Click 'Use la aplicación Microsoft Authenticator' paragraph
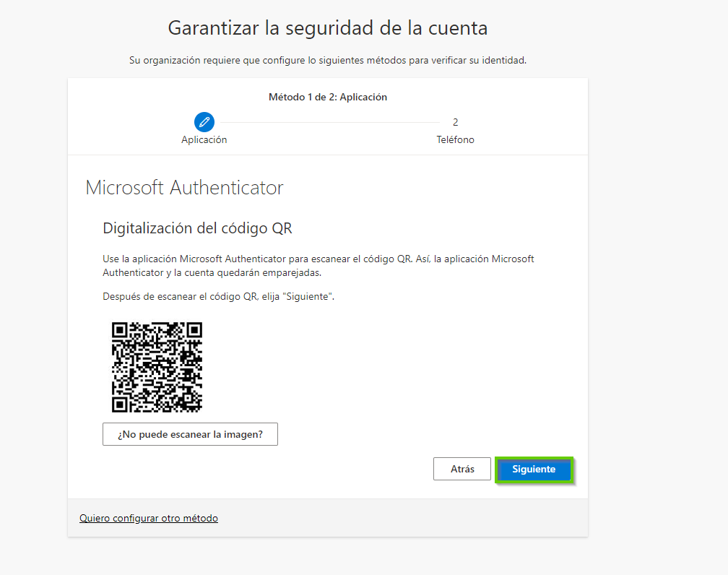728x575 pixels. point(318,266)
